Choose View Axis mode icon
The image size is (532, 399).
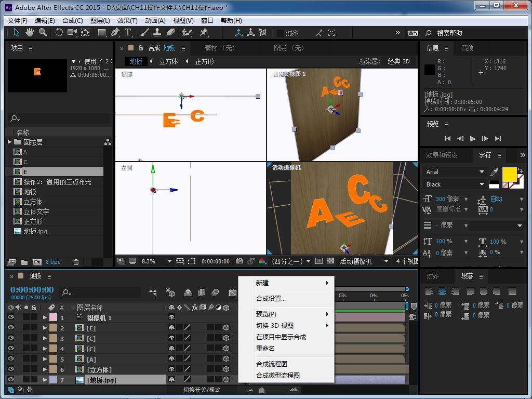click(263, 33)
